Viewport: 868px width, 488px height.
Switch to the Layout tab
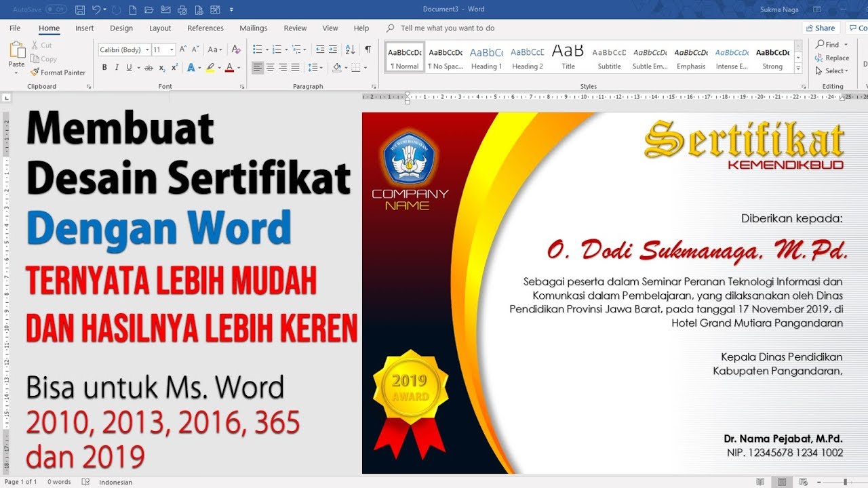(x=160, y=28)
